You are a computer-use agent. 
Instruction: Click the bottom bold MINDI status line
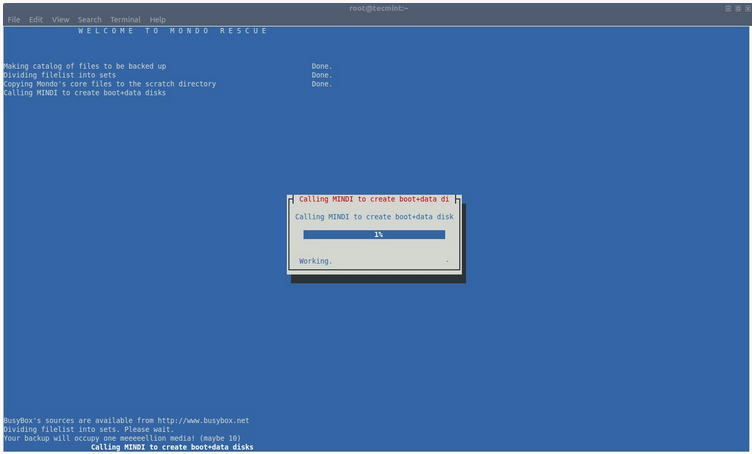coord(172,447)
